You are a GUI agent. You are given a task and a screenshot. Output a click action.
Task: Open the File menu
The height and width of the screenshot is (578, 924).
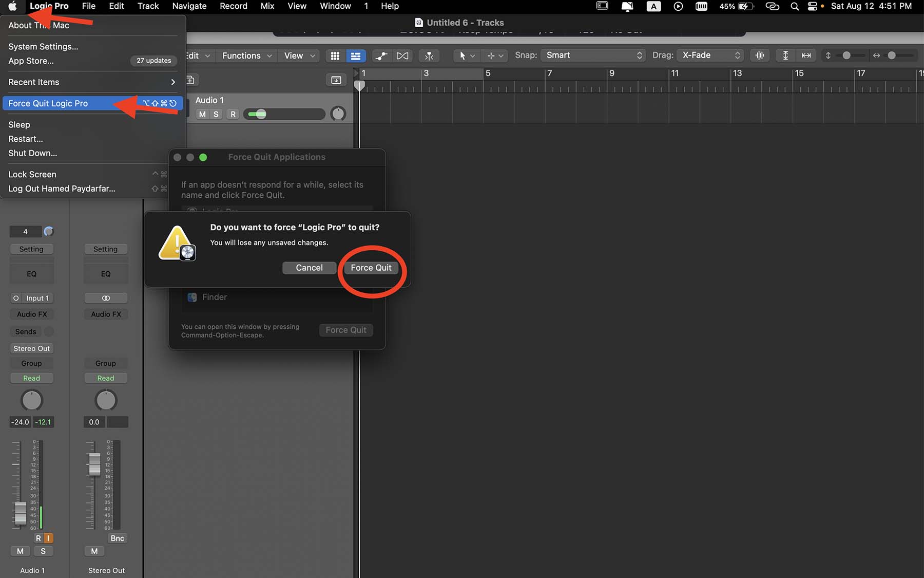click(x=89, y=6)
